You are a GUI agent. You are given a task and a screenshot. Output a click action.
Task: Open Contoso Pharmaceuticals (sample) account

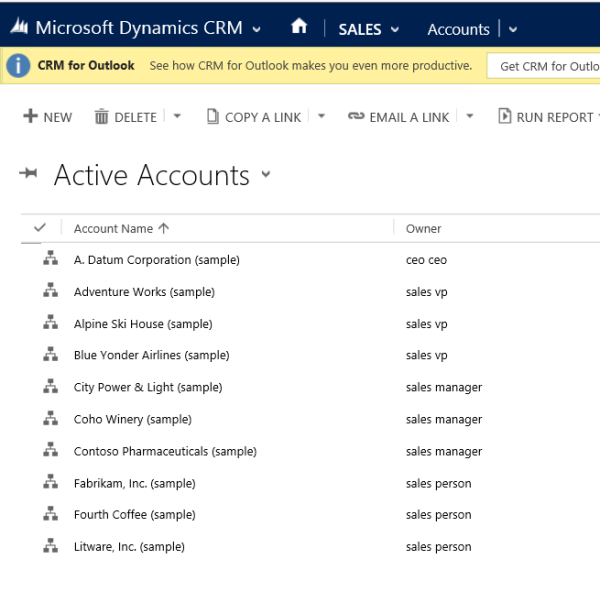[x=165, y=451]
